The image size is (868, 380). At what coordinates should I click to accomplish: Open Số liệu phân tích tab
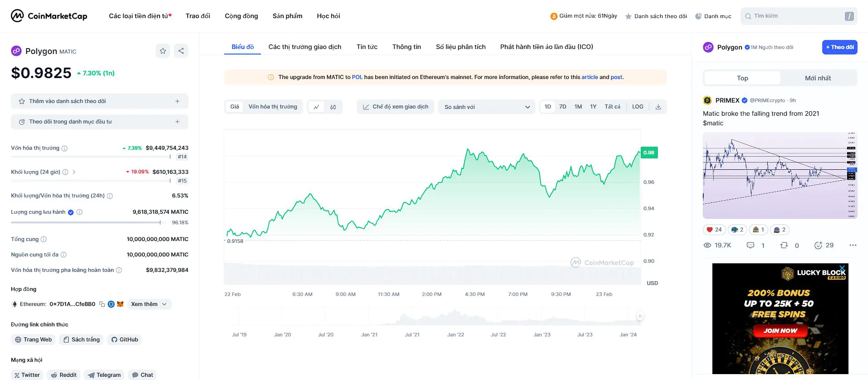(461, 47)
